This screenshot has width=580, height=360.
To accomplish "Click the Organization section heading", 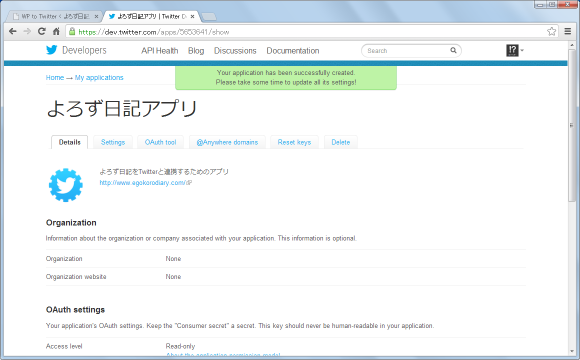I will pos(71,223).
